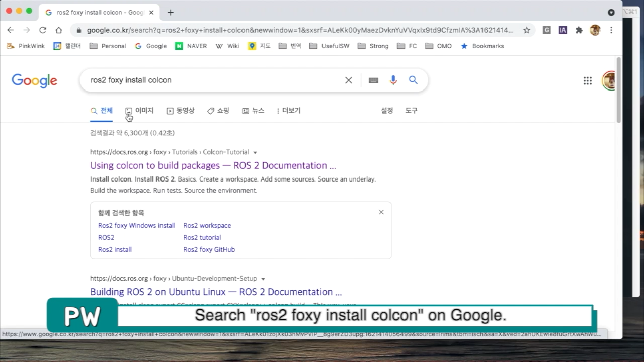Viewport: 644px width, 362px height.
Task: Click the gray G extension icon
Action: click(547, 30)
